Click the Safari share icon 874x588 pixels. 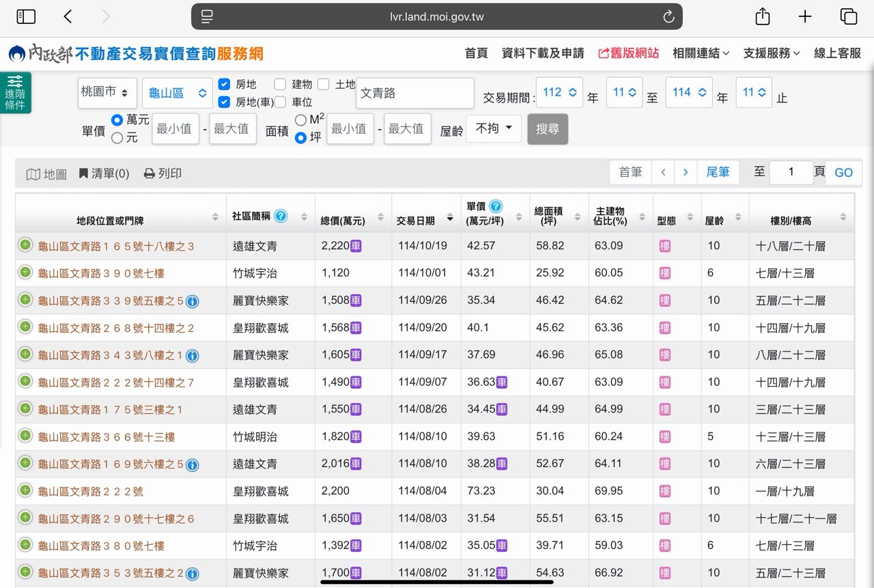click(x=763, y=17)
